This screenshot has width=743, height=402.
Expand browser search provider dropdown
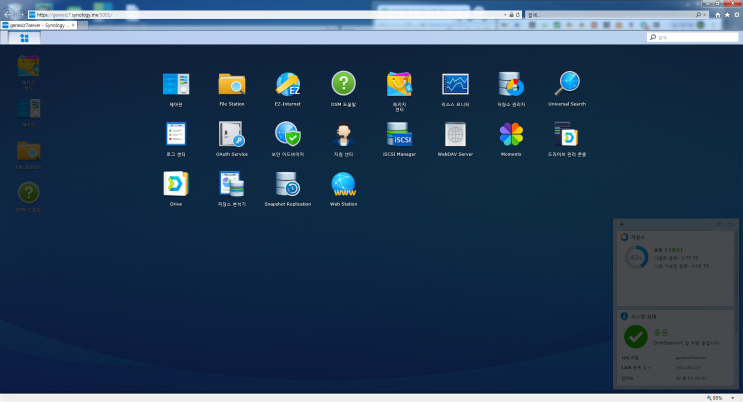pyautogui.click(x=705, y=15)
